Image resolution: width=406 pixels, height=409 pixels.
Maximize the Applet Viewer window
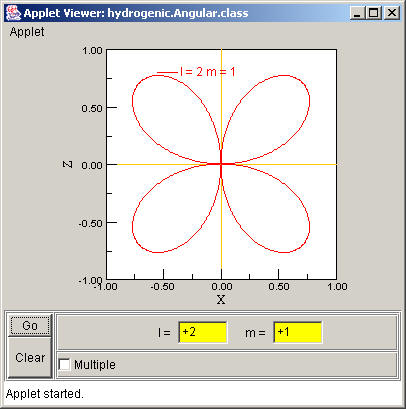point(374,13)
